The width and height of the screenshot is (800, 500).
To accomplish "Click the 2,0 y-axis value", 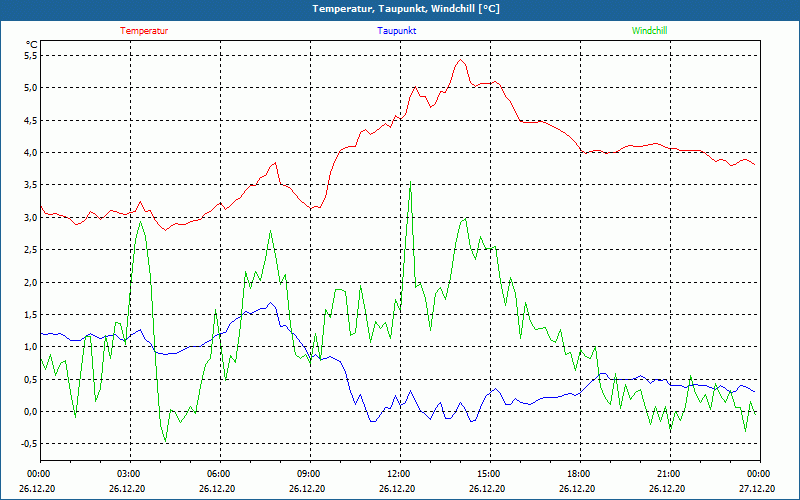I will tap(31, 282).
